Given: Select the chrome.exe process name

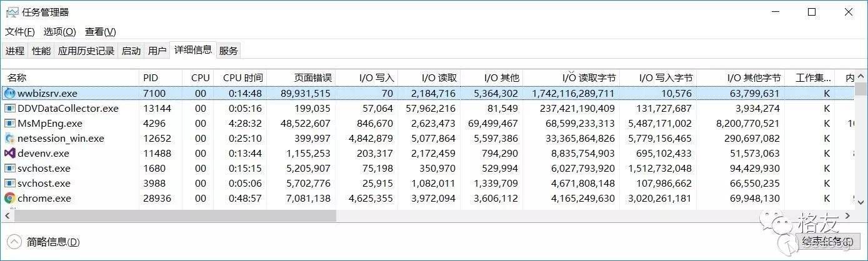Looking at the screenshot, I should click(44, 199).
